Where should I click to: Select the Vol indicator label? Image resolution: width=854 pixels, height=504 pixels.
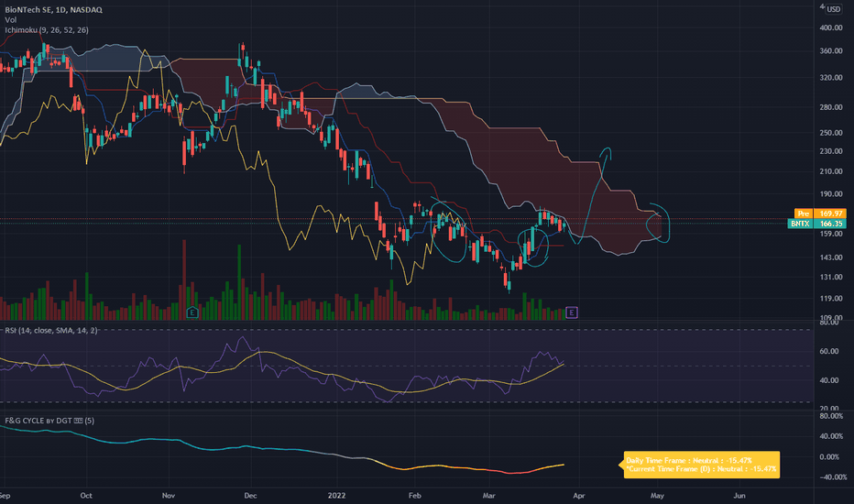10,19
